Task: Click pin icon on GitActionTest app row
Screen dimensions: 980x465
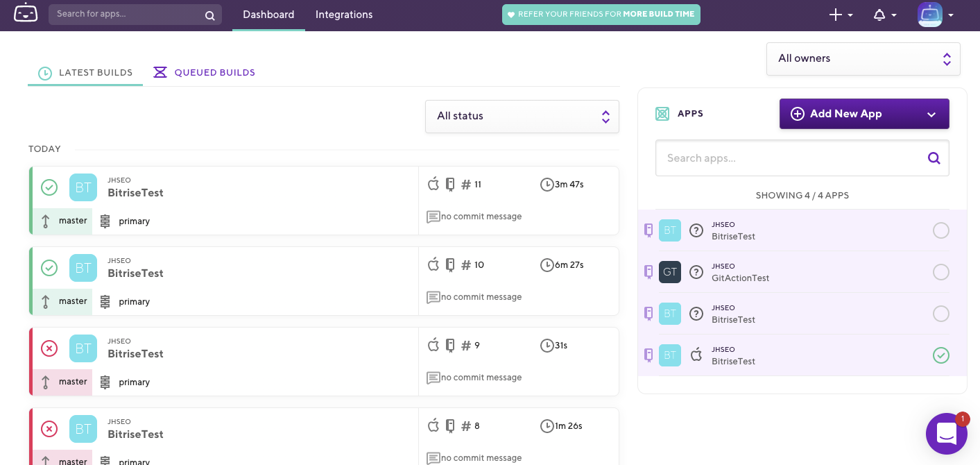Action: pyautogui.click(x=648, y=272)
